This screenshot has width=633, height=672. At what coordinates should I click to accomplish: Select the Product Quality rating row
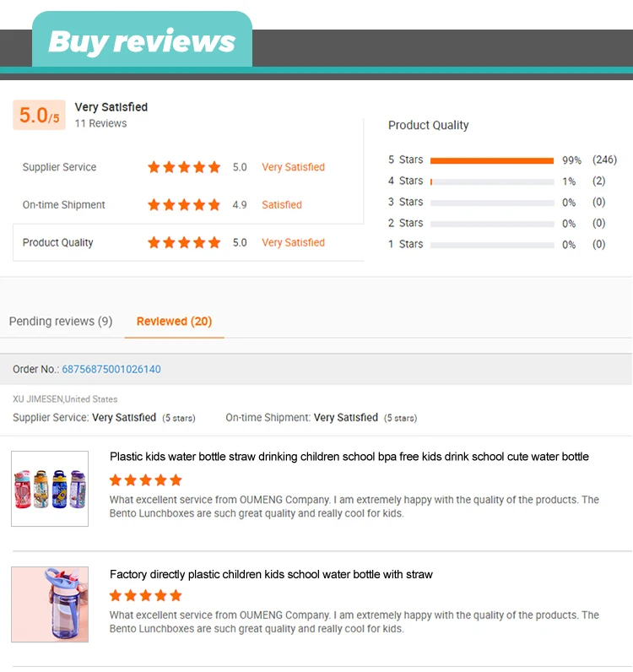click(x=188, y=242)
